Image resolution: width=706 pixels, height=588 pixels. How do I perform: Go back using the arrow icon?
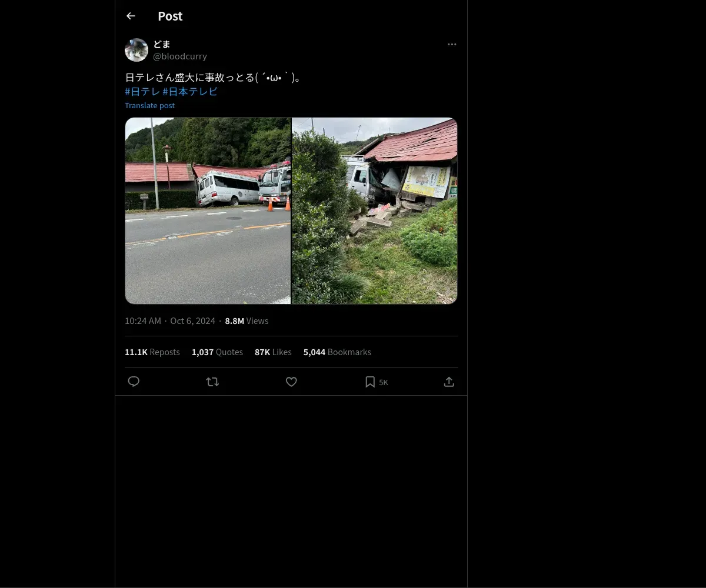tap(131, 16)
